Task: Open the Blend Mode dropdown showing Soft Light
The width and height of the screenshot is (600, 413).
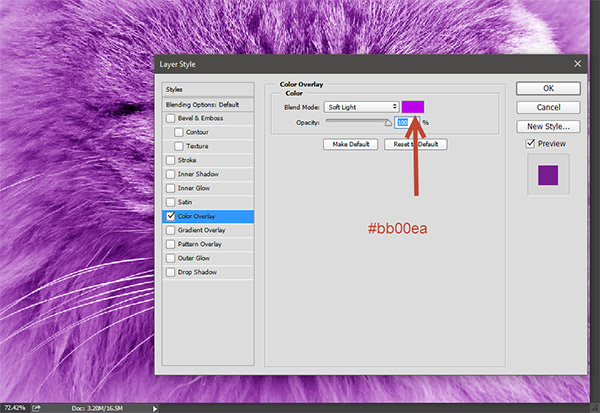Action: click(x=359, y=106)
